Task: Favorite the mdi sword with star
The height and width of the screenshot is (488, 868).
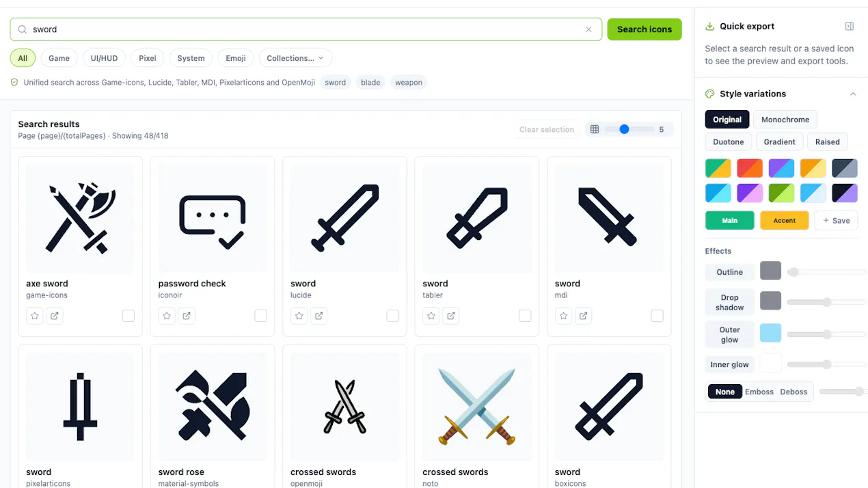Action: click(564, 316)
